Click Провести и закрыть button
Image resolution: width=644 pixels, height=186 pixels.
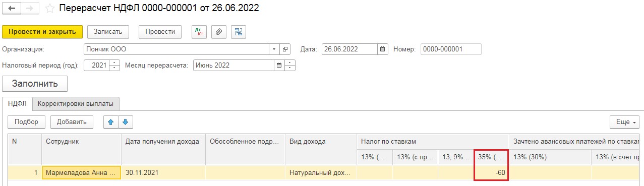(x=42, y=32)
